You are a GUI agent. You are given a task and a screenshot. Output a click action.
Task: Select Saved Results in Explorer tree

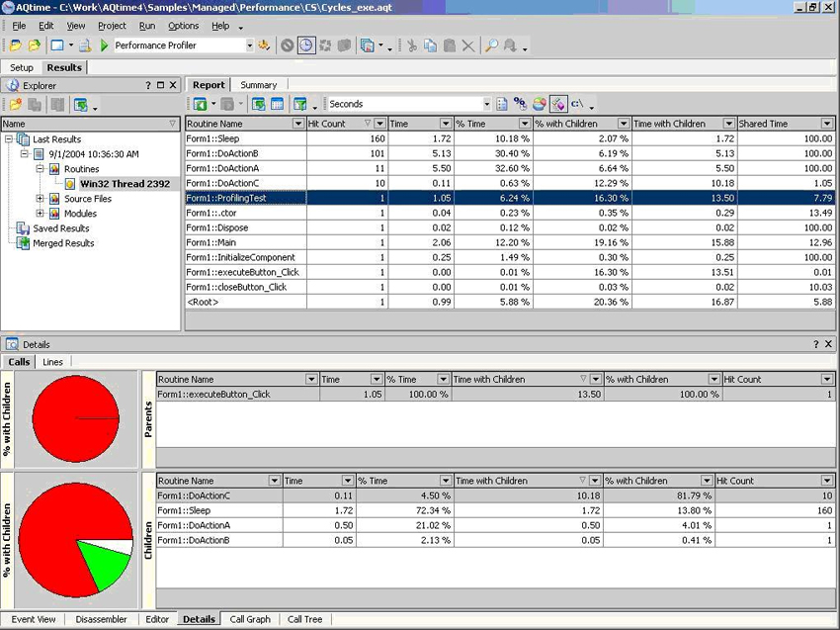coord(60,228)
